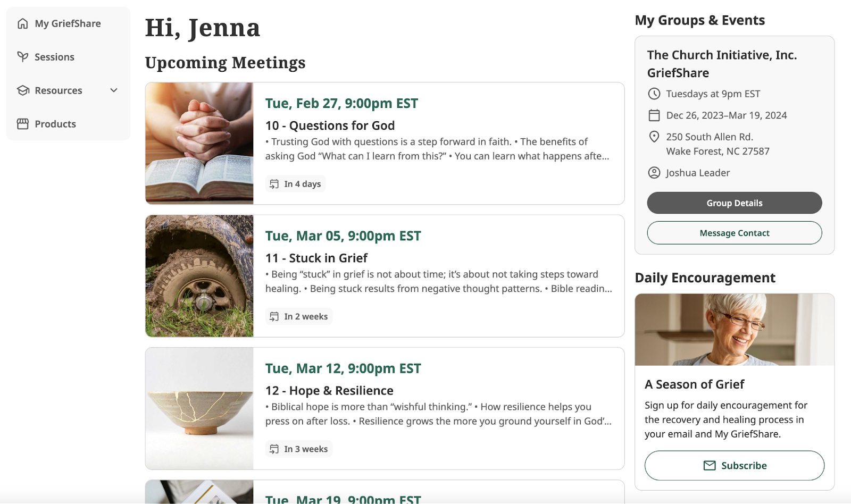
Task: Open the 11 - Stuck in Grief session
Action: coord(316,258)
